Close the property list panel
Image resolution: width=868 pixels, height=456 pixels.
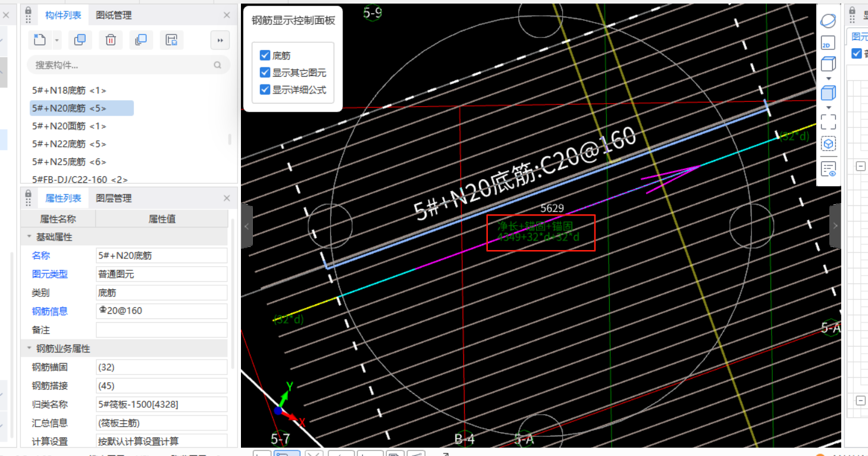pos(227,198)
